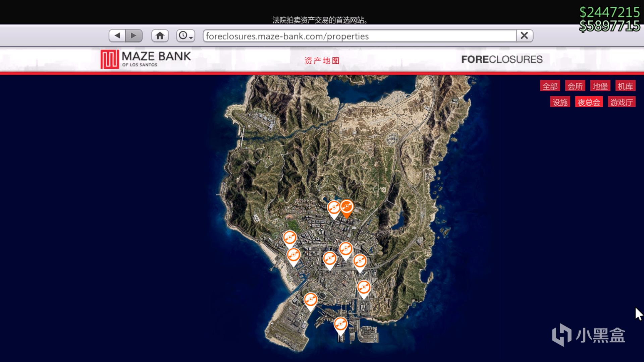The height and width of the screenshot is (362, 644).
Task: Click the foreclosures URL address bar
Action: [359, 36]
